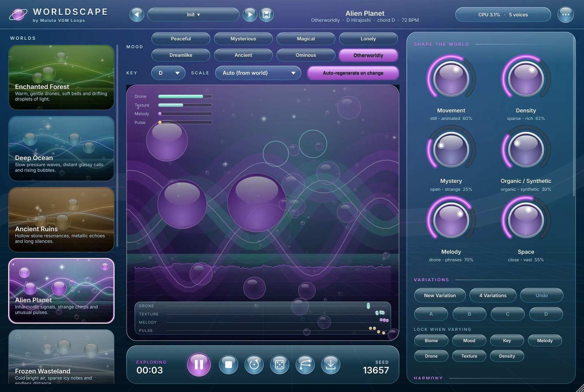The height and width of the screenshot is (392, 584).
Task: Click the next preset arrow button
Action: point(250,15)
